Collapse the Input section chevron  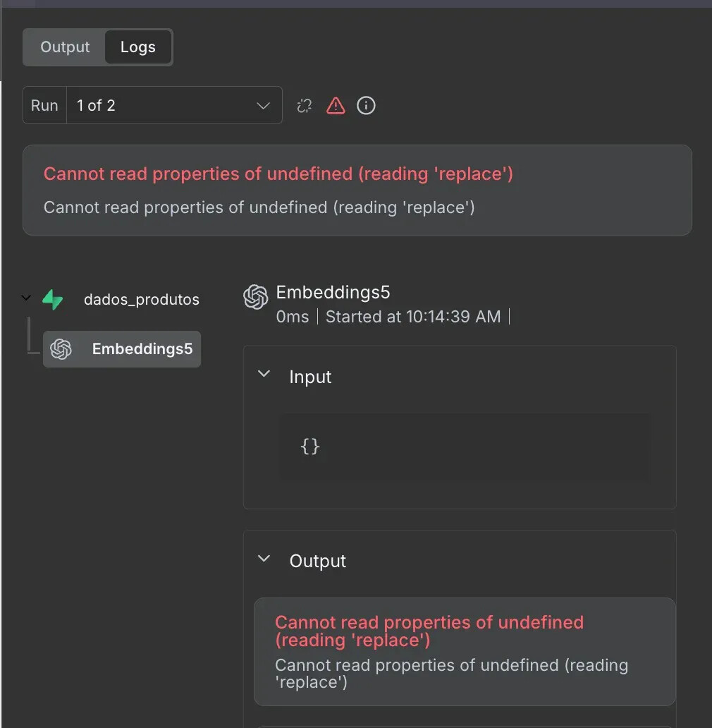pos(264,375)
